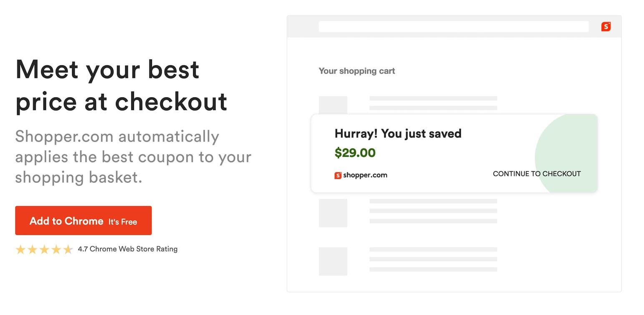Click the Your shopping cart heading

click(357, 71)
